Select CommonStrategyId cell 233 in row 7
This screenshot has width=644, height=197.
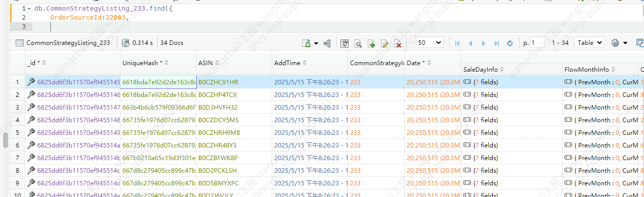377,158
